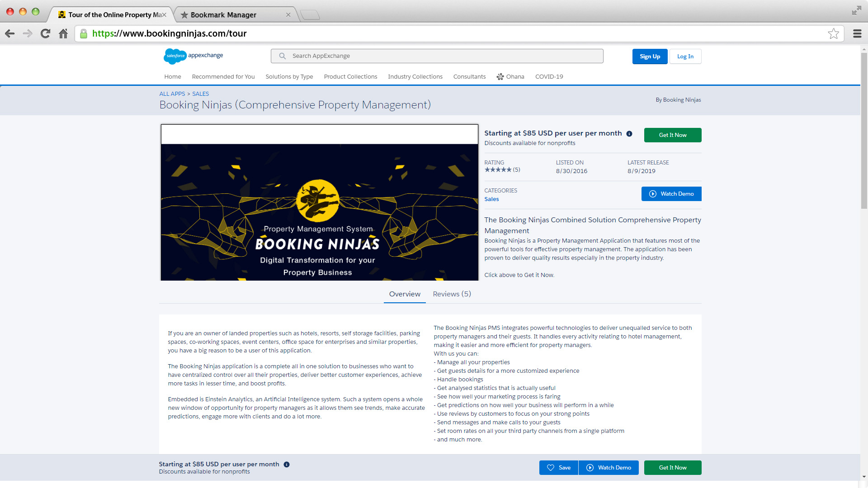Select the Tour of the Online Property tab
This screenshot has height=488, width=868.
click(x=112, y=15)
